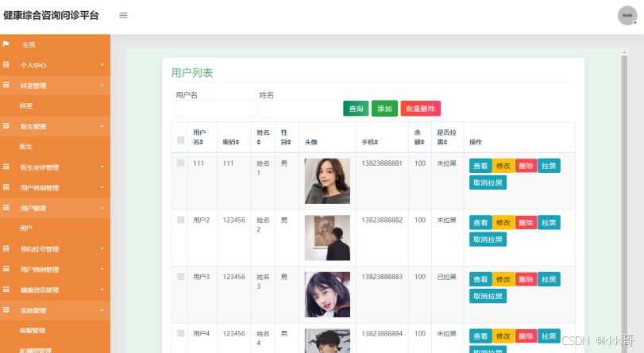Open avatar photo of user 111
Image resolution: width=644 pixels, height=353 pixels.
pos(327,181)
